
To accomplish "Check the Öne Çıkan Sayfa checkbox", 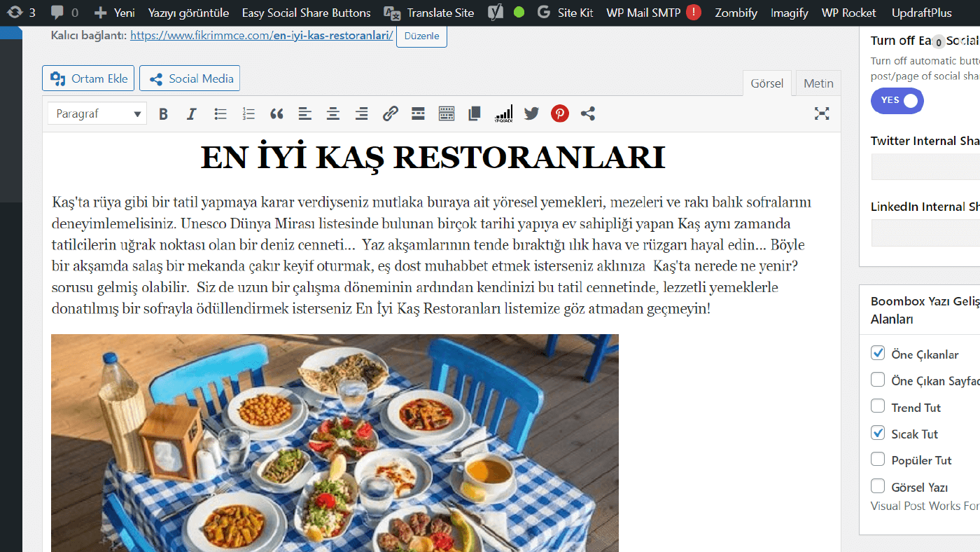I will (x=878, y=380).
